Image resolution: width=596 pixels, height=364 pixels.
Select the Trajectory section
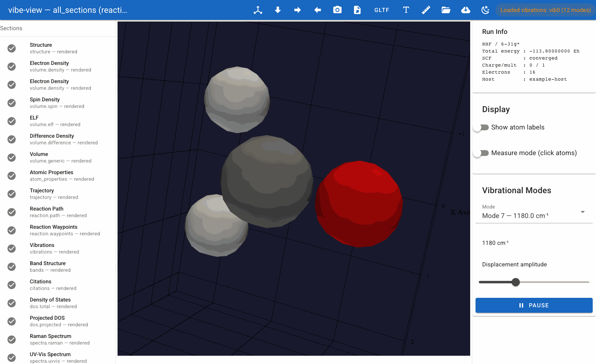point(58,194)
